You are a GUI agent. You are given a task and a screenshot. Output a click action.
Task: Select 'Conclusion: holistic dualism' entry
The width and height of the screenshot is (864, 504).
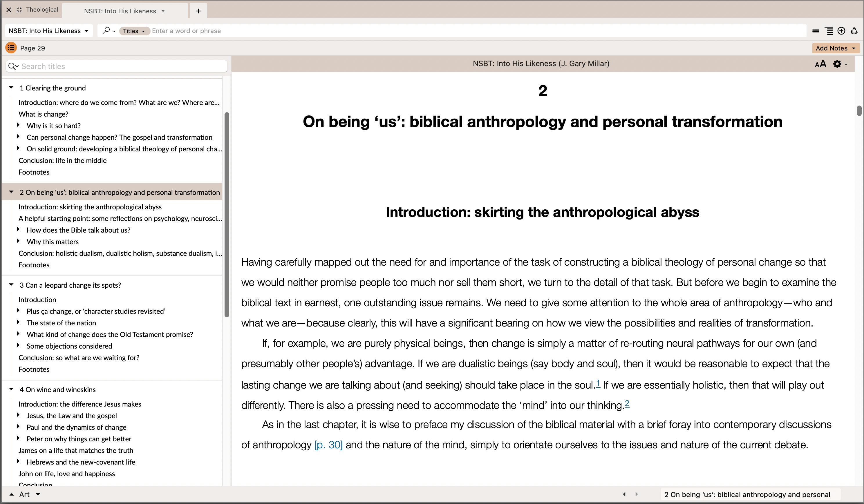tap(120, 253)
